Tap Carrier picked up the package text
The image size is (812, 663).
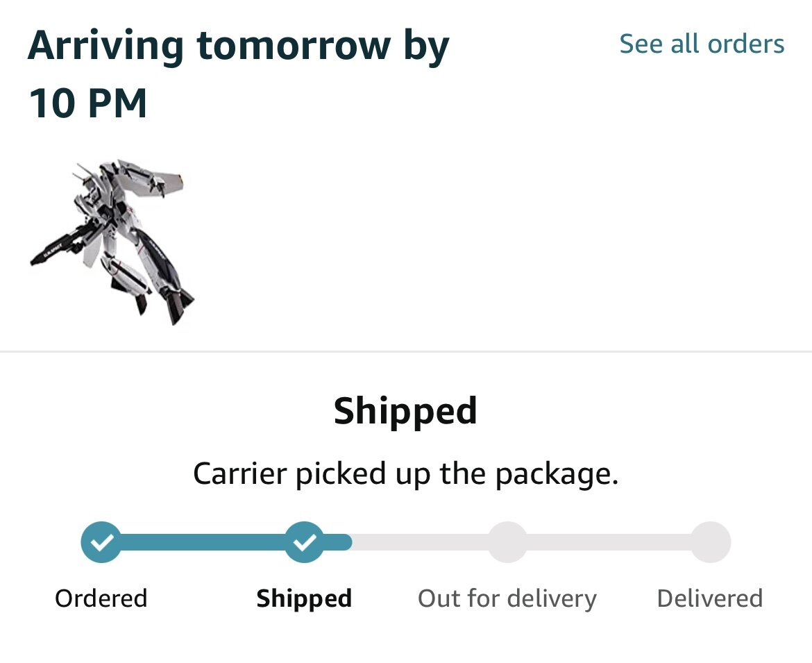coord(406,474)
